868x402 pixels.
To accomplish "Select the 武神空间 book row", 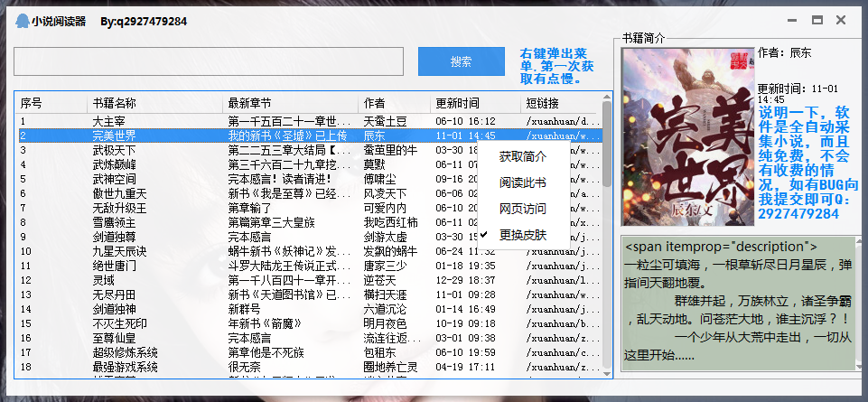I will [310, 179].
